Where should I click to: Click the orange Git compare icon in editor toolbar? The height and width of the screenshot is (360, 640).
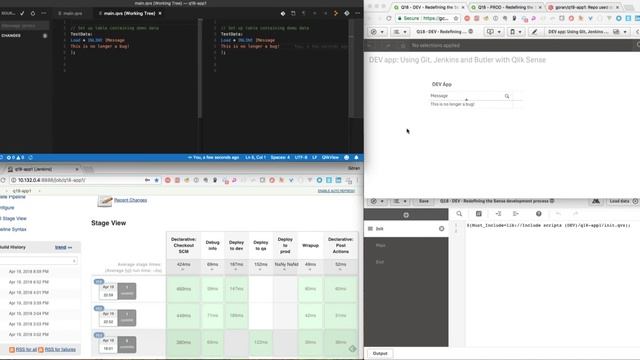coord(336,13)
